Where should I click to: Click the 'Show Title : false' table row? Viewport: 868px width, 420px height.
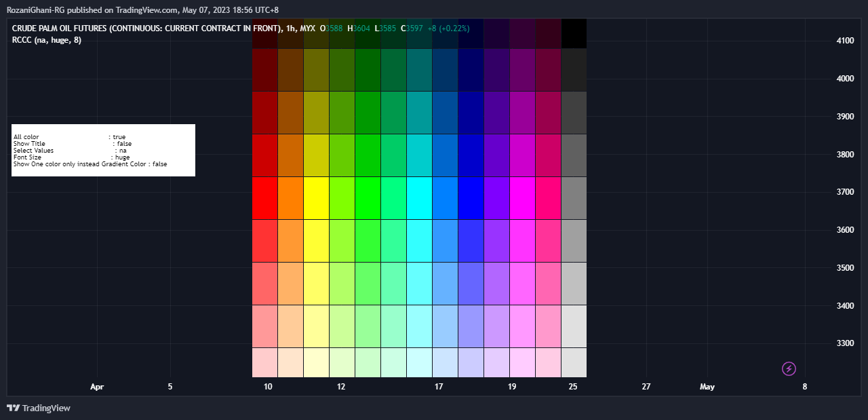point(73,144)
